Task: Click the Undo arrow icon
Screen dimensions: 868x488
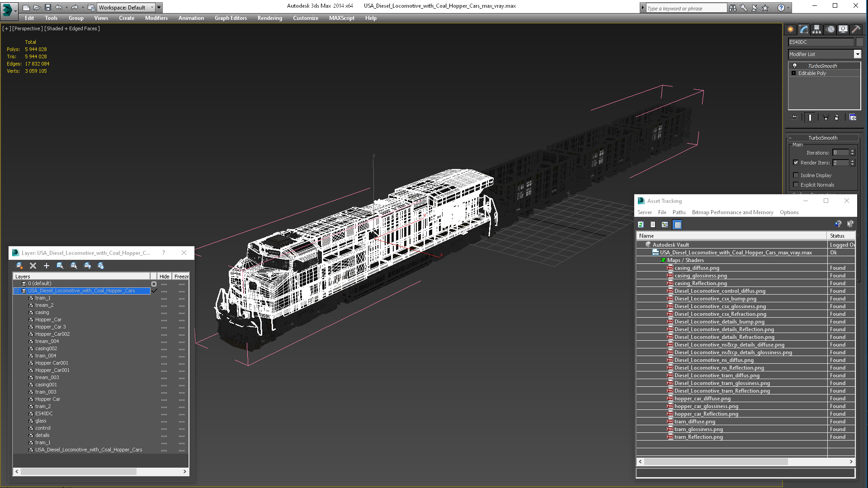Action: click(59, 7)
